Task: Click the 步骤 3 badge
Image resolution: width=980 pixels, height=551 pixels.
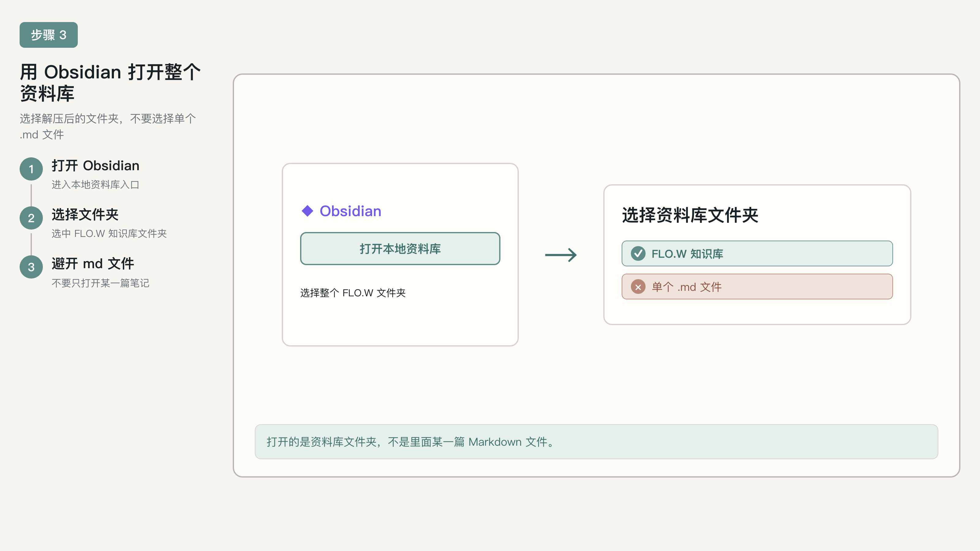Action: pos(49,35)
